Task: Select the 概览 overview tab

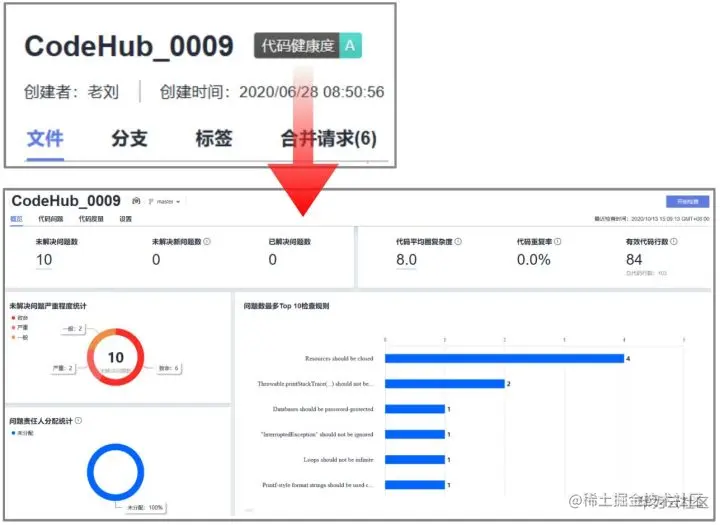Action: click(17, 219)
